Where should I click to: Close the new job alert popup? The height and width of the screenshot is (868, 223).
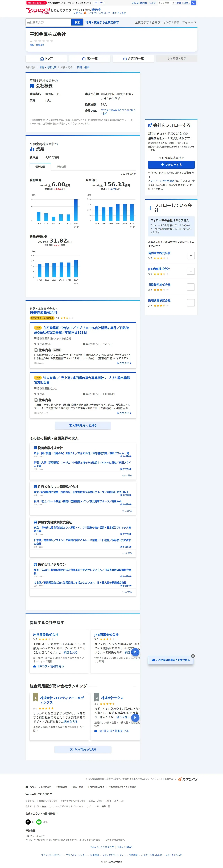tap(193, 656)
